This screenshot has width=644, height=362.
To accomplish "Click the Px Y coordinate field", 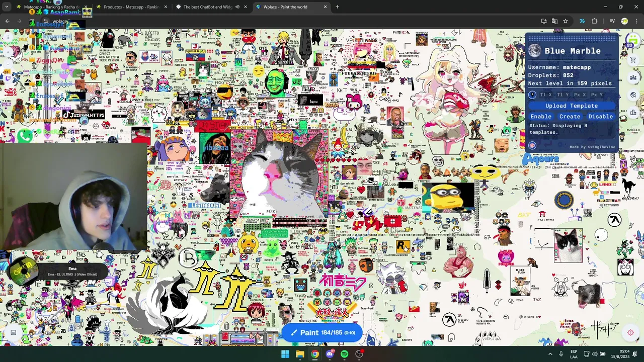I will point(597,95).
